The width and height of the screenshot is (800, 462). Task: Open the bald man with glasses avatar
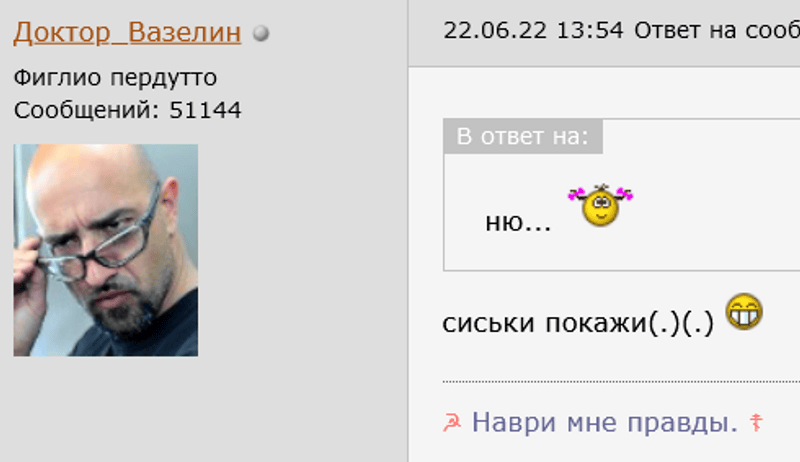pos(106,250)
